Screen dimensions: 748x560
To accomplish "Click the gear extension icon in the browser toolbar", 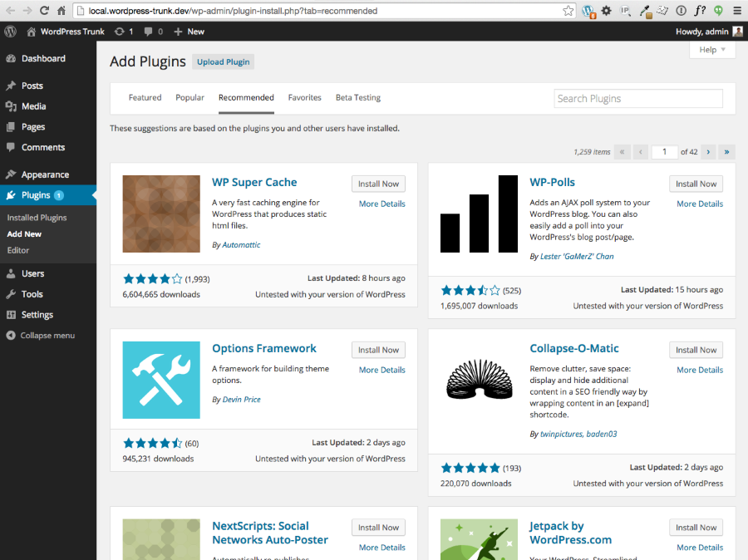I will point(607,11).
